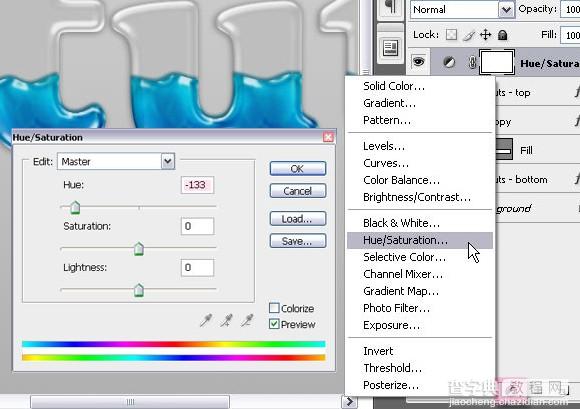Select the add-to-sample eyedropper icon
580x409 pixels.
pyautogui.click(x=226, y=320)
